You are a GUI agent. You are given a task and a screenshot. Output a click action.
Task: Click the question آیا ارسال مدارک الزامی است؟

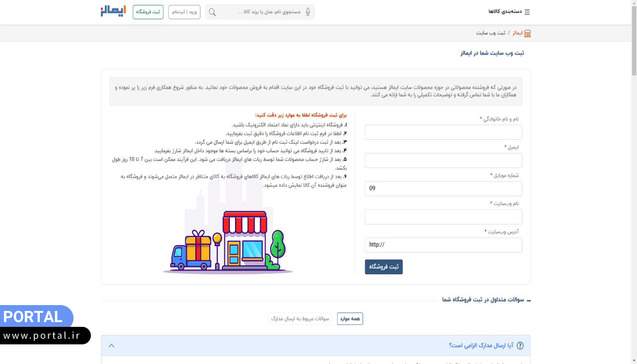(480, 345)
